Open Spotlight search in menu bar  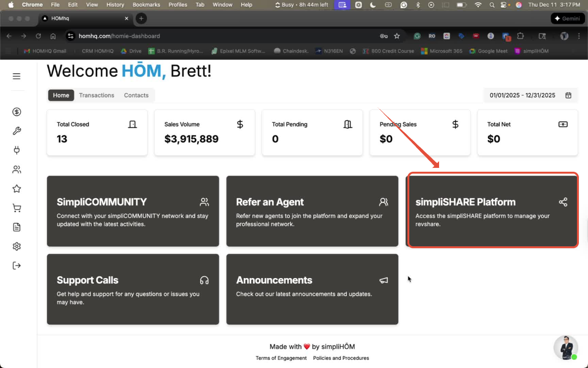pos(491,5)
